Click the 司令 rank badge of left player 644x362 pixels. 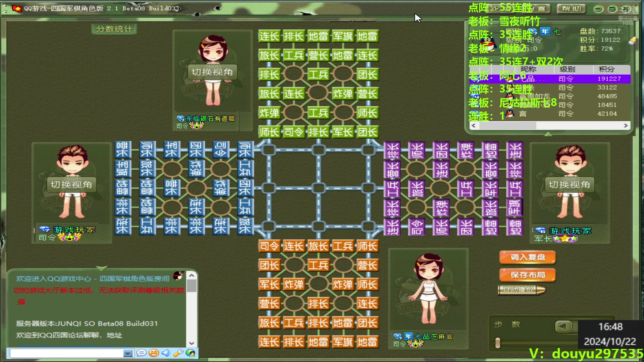click(69, 238)
